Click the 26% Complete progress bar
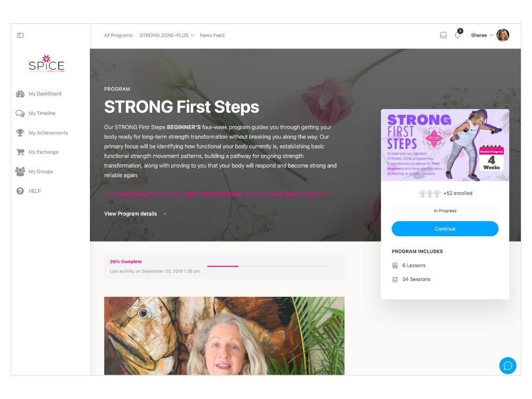Viewport: 532px width, 399px height. click(x=267, y=267)
